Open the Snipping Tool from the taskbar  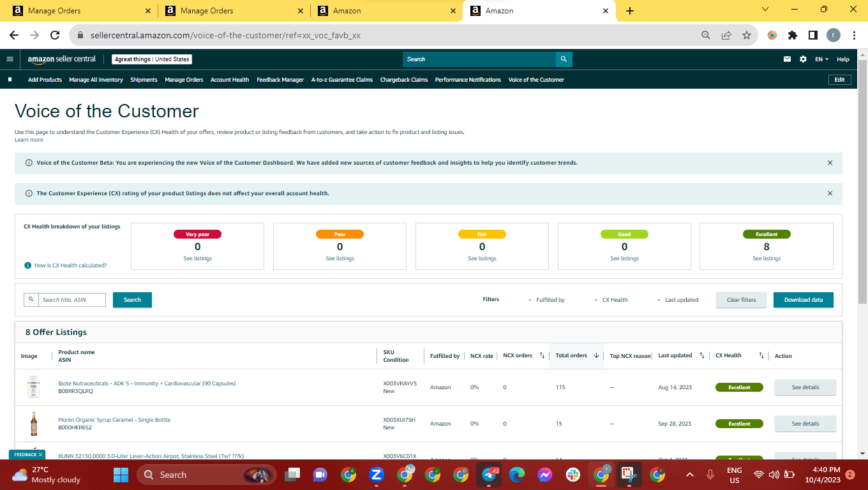pyautogui.click(x=629, y=475)
